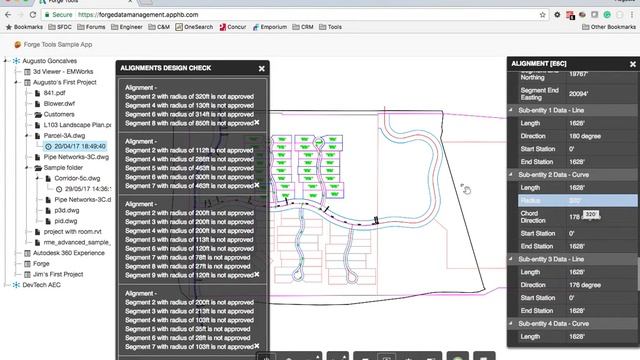Open the Emporium bookmark

[269, 27]
